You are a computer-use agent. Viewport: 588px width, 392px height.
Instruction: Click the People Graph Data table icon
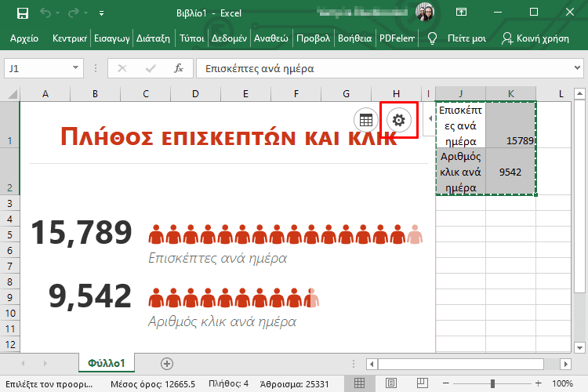tap(366, 120)
